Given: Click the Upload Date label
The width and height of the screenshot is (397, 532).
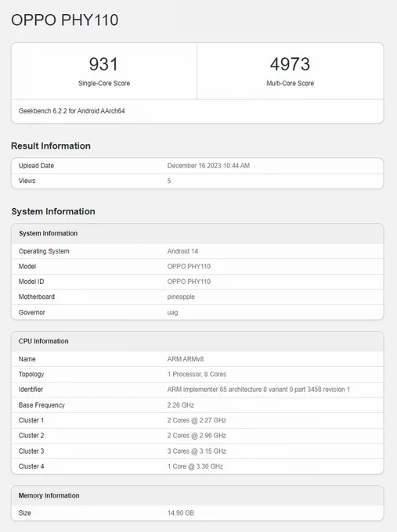Looking at the screenshot, I should 36,166.
